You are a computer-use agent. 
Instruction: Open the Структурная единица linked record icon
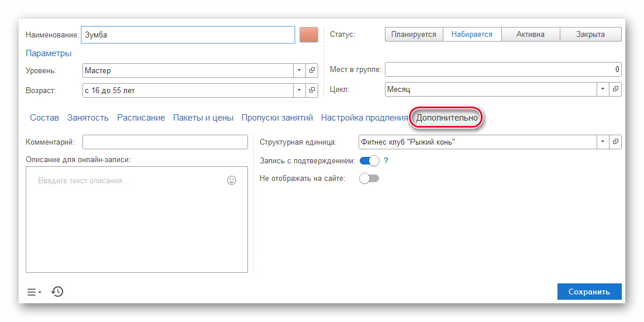click(x=615, y=142)
